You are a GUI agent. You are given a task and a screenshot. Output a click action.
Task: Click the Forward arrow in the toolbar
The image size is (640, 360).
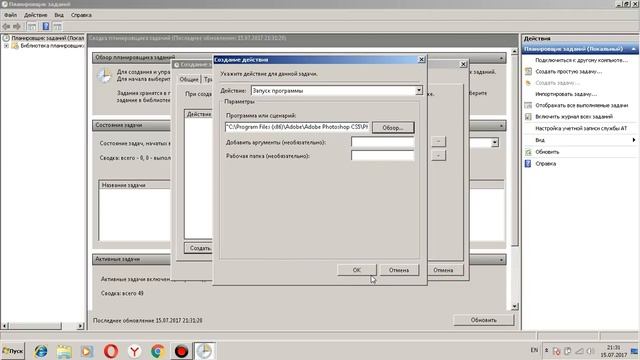point(17,27)
